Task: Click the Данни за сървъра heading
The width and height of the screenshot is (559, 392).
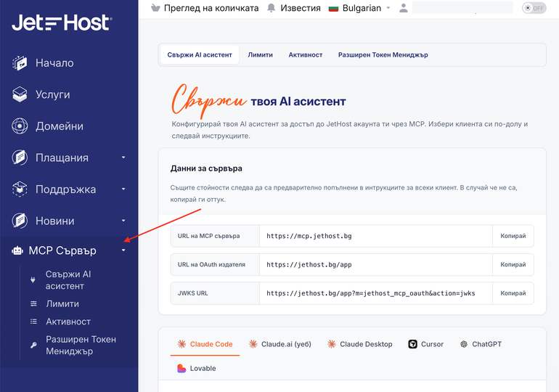Action: [x=206, y=168]
